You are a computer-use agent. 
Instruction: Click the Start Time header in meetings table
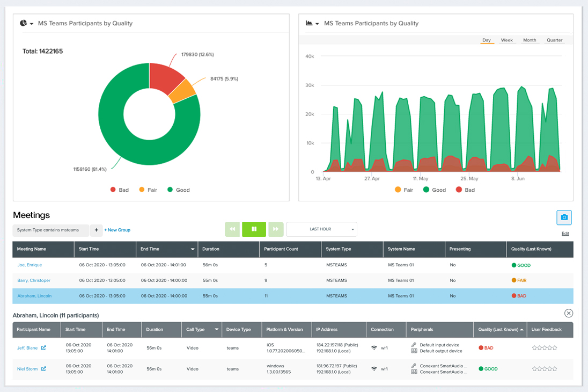pyautogui.click(x=105, y=249)
